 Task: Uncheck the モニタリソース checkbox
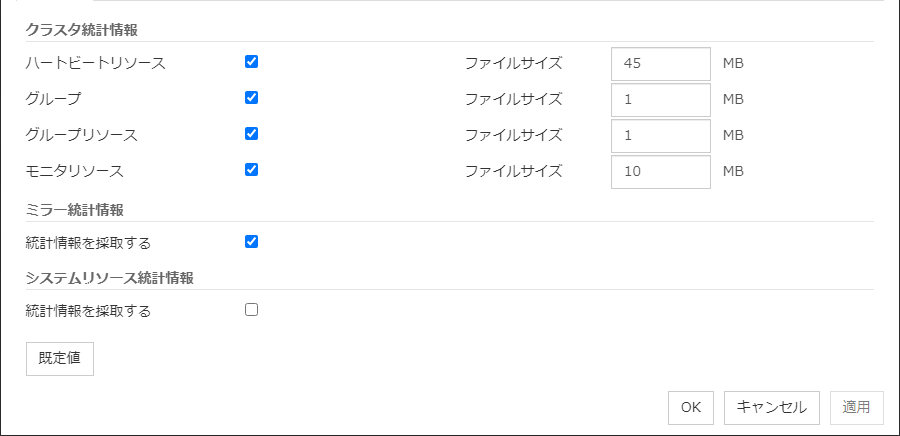pyautogui.click(x=252, y=170)
